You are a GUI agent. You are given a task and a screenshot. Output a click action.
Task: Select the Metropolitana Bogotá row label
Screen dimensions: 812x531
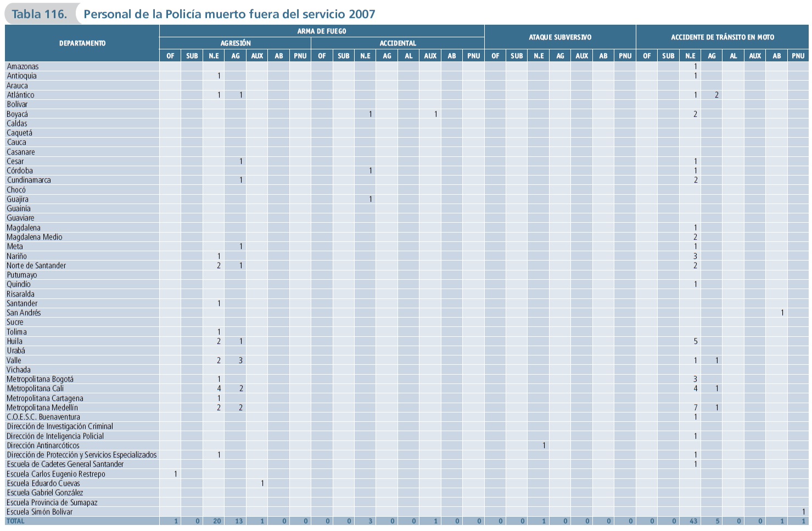(x=40, y=379)
